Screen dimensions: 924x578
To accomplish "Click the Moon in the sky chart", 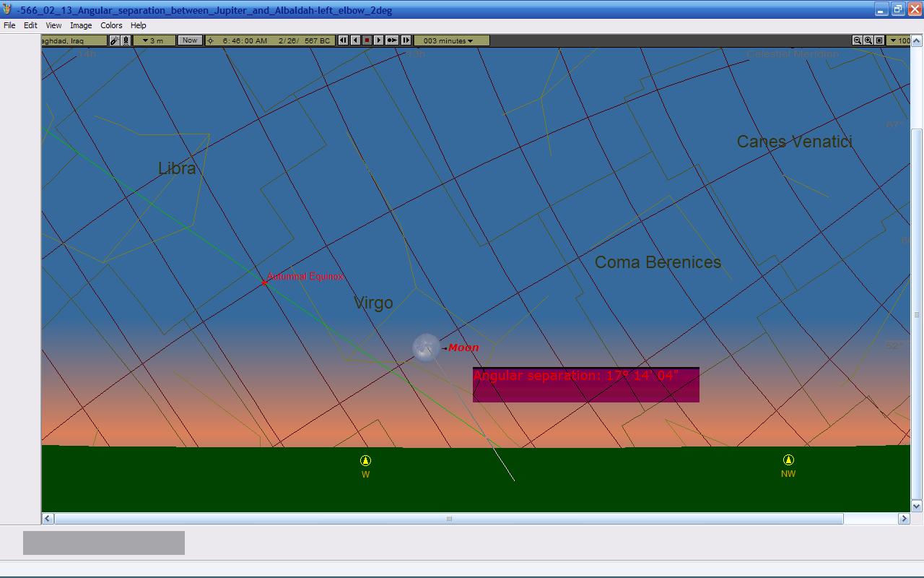I will coord(426,348).
